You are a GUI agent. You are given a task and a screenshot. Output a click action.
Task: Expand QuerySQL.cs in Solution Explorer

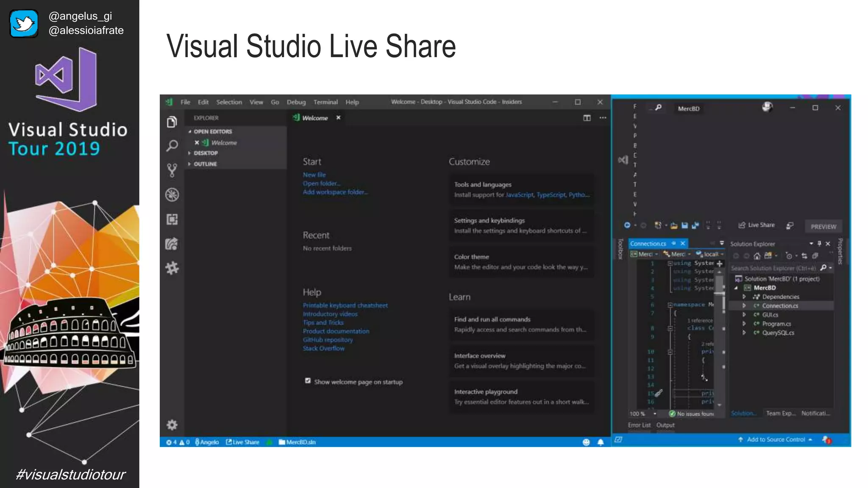744,333
